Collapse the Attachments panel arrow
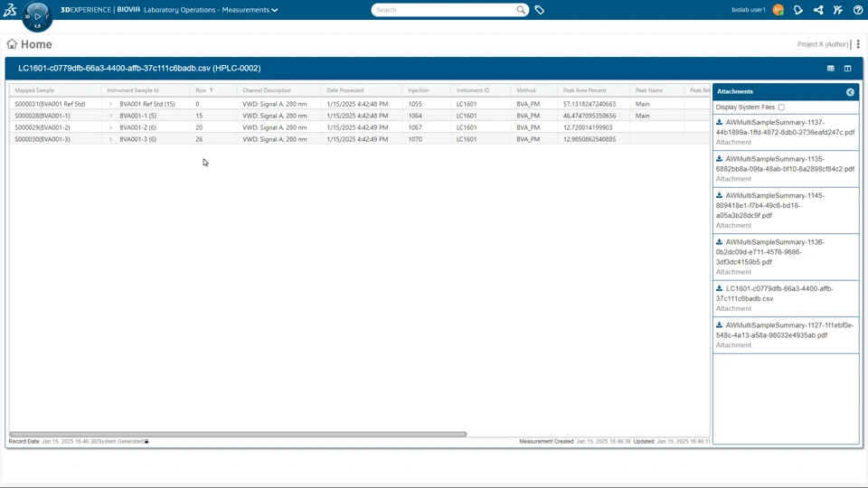The image size is (868, 488). click(x=850, y=92)
